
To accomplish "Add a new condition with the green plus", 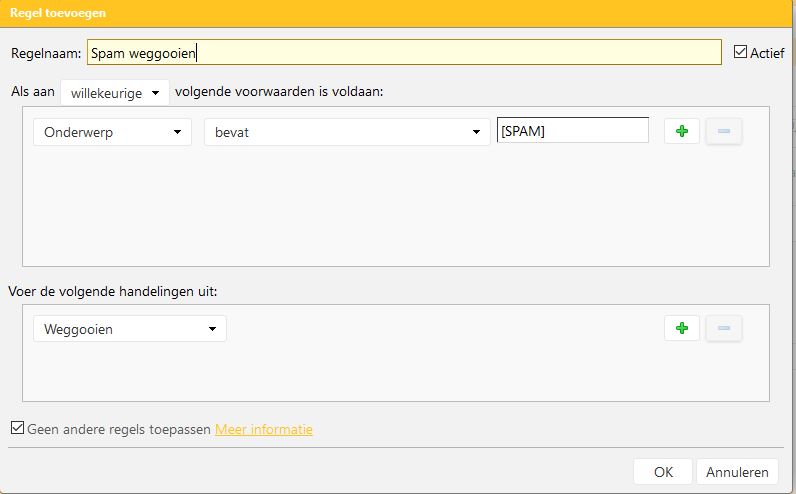I will (x=682, y=131).
